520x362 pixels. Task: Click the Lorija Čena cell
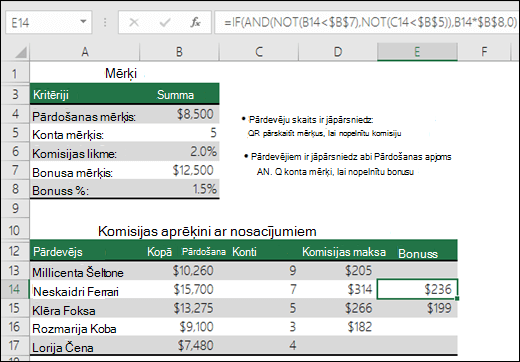click(85, 346)
